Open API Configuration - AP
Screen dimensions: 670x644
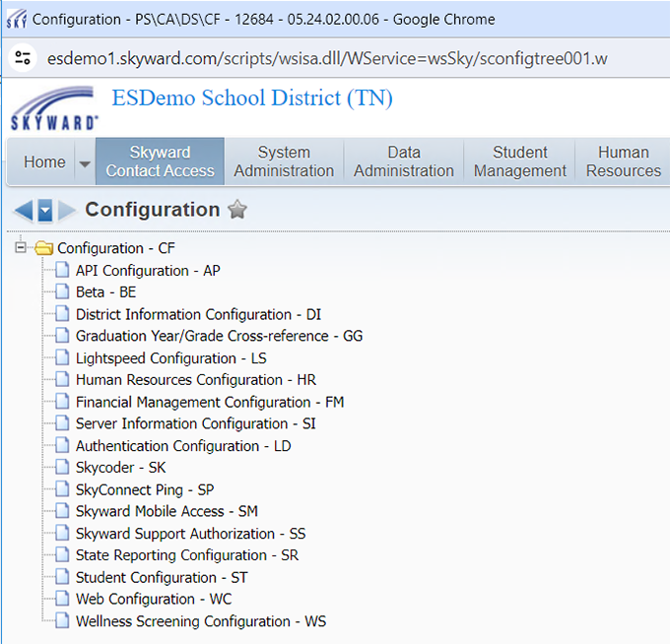(148, 271)
